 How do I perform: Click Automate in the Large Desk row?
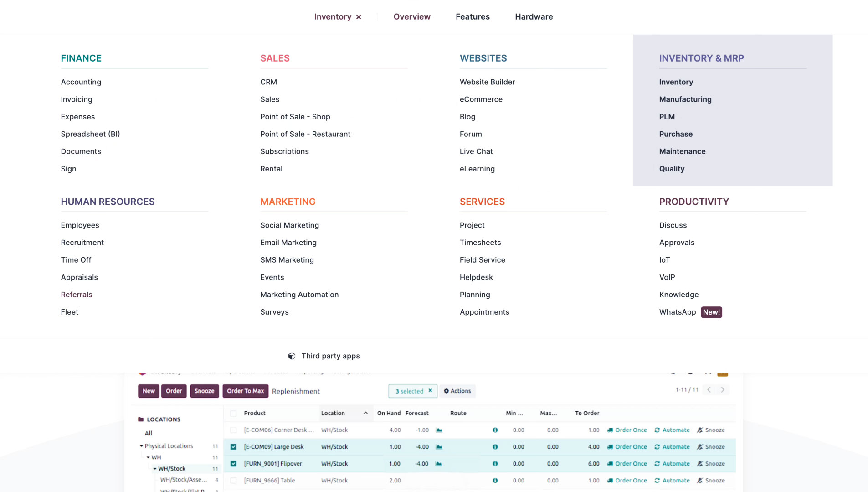(672, 447)
